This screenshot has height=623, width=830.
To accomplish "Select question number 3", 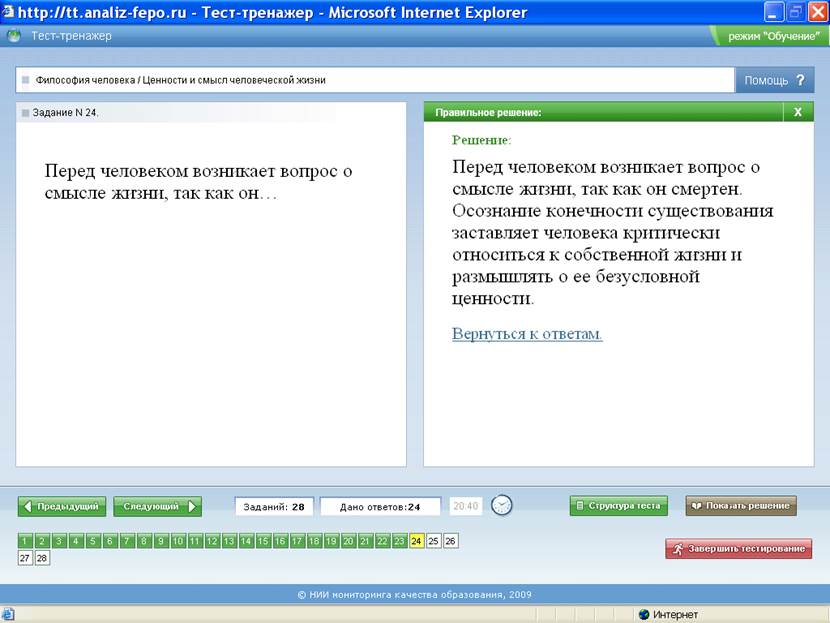I will [x=59, y=541].
